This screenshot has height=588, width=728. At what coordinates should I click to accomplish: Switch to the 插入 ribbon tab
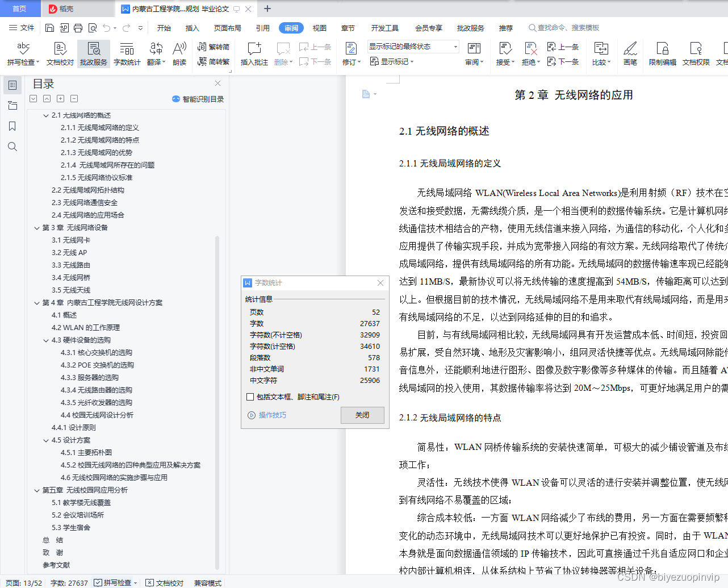[193, 28]
